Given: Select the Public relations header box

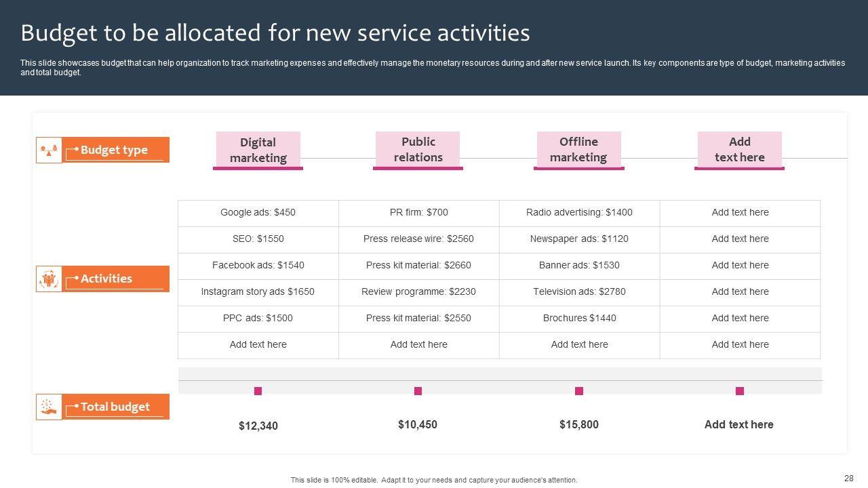Looking at the screenshot, I should click(x=418, y=149).
